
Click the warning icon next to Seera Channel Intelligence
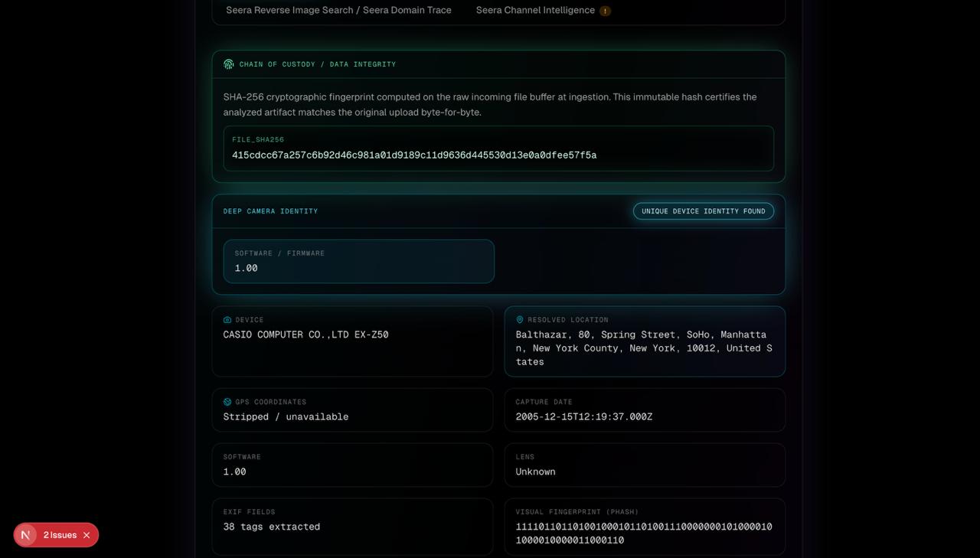(605, 11)
